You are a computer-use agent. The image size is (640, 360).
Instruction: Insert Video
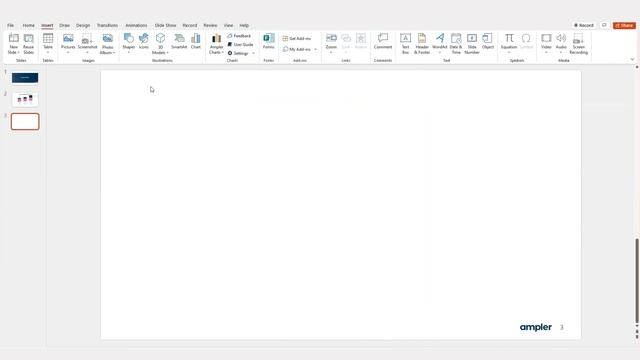(x=546, y=44)
